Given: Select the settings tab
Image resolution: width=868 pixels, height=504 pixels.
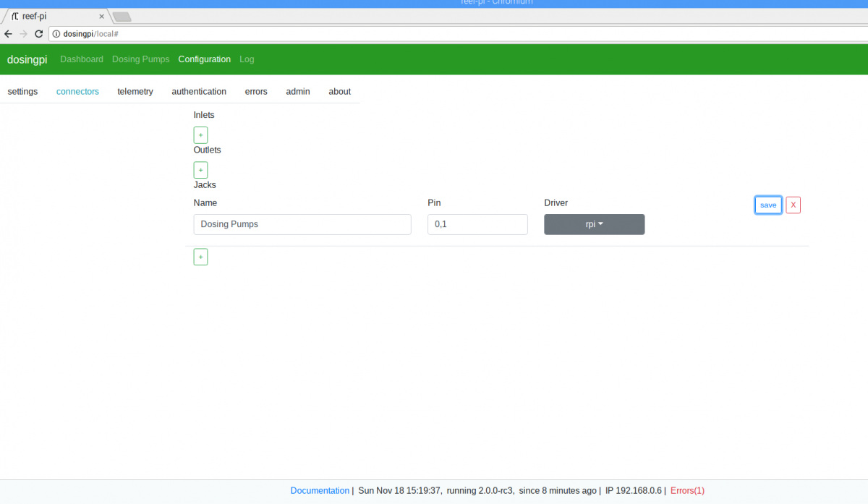Looking at the screenshot, I should [22, 91].
